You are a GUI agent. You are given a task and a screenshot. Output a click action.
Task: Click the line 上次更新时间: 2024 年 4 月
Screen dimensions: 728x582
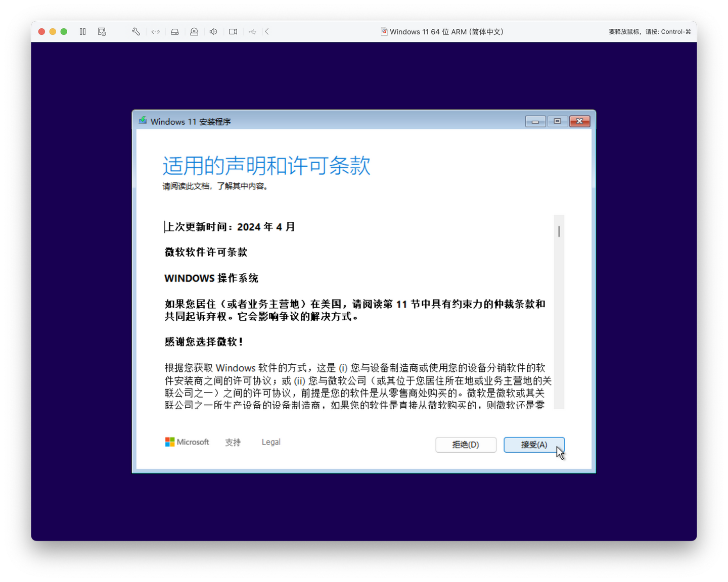click(230, 227)
